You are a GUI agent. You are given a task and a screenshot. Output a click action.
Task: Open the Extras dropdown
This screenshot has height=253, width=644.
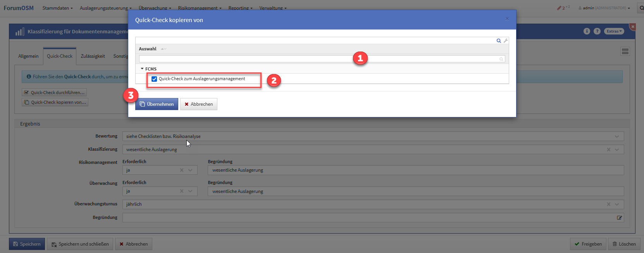(x=614, y=31)
